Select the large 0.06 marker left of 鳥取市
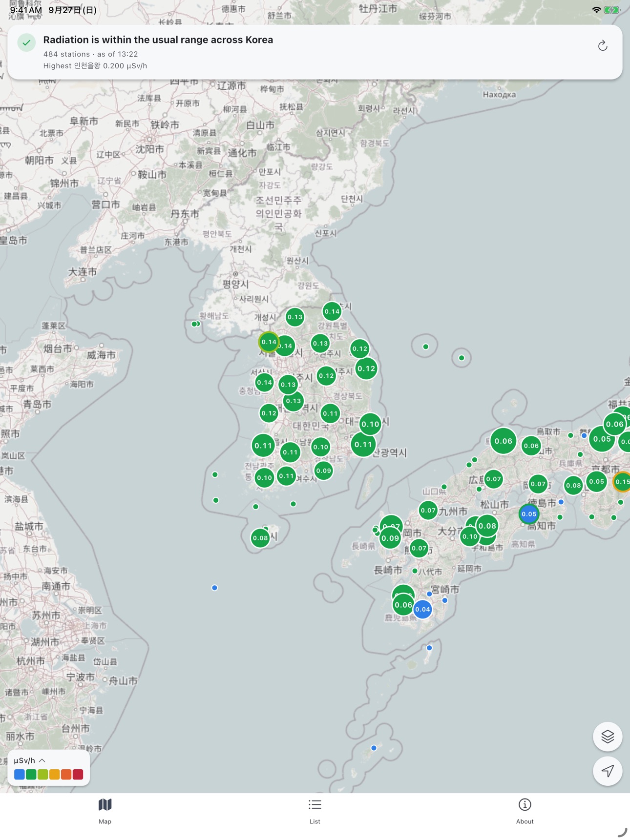 [x=504, y=441]
